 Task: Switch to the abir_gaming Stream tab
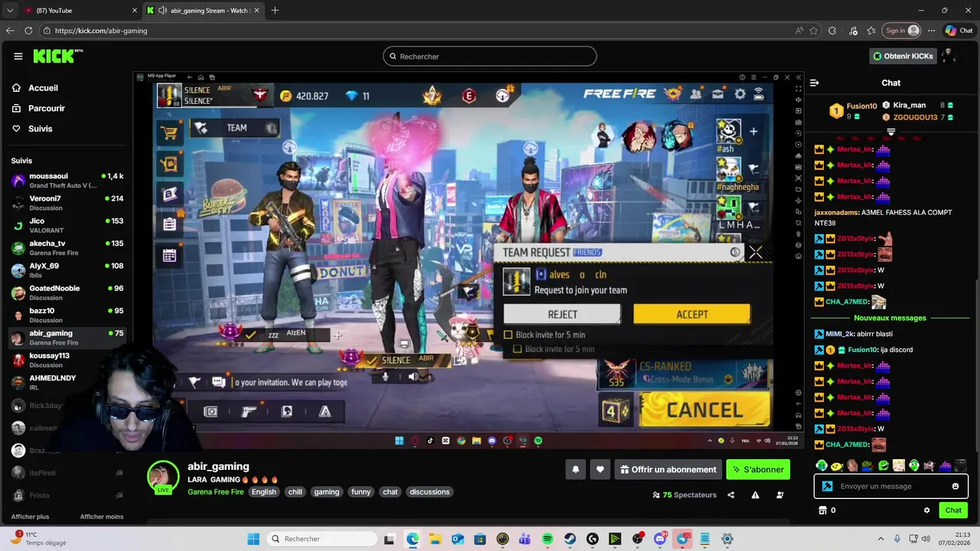click(204, 11)
